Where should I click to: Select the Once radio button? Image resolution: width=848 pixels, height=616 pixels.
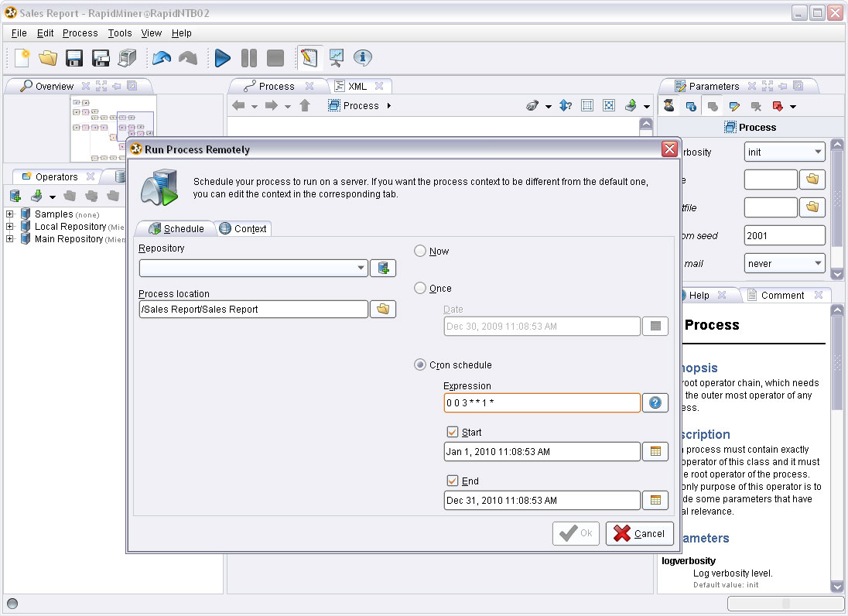tap(420, 289)
